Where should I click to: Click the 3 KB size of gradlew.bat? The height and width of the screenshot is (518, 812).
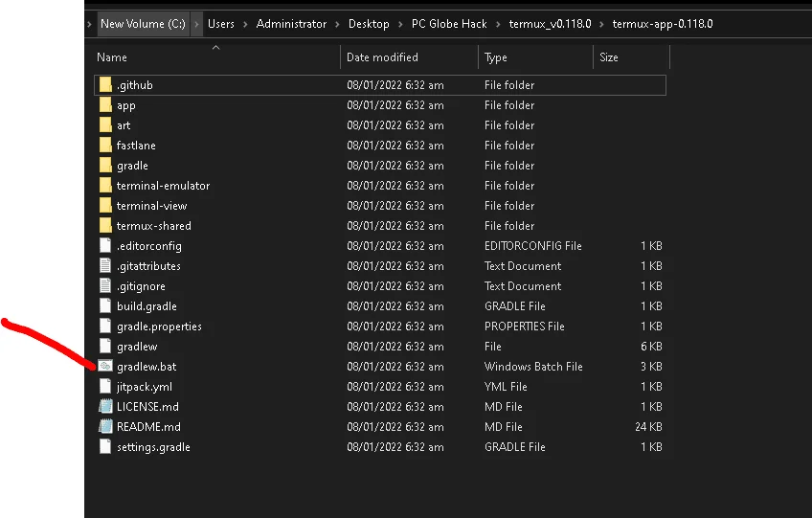click(x=651, y=367)
